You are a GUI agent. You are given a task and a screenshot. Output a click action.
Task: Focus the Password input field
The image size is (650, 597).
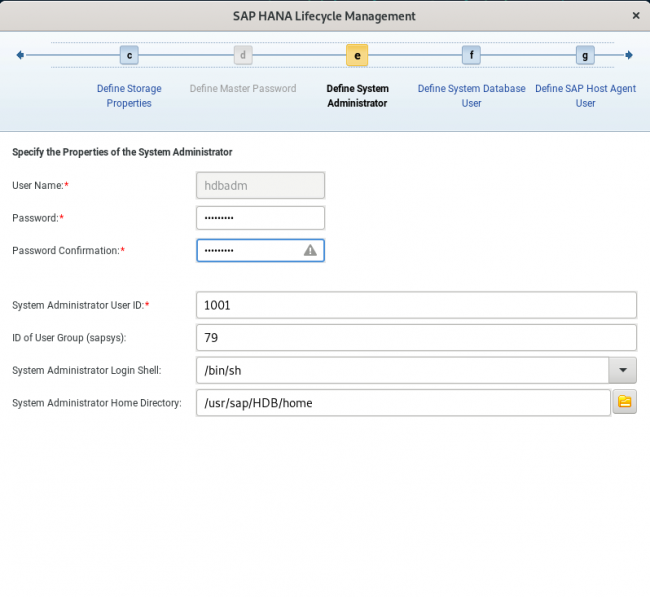tap(260, 218)
